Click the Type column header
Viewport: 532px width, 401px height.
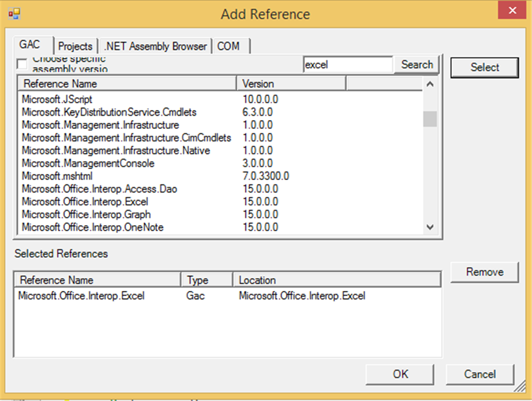[x=207, y=280]
